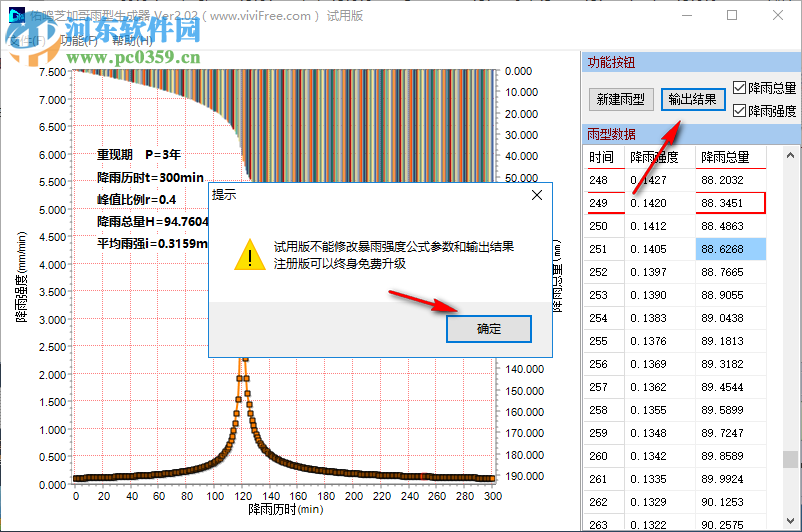Select time cell 260

pyautogui.click(x=604, y=456)
